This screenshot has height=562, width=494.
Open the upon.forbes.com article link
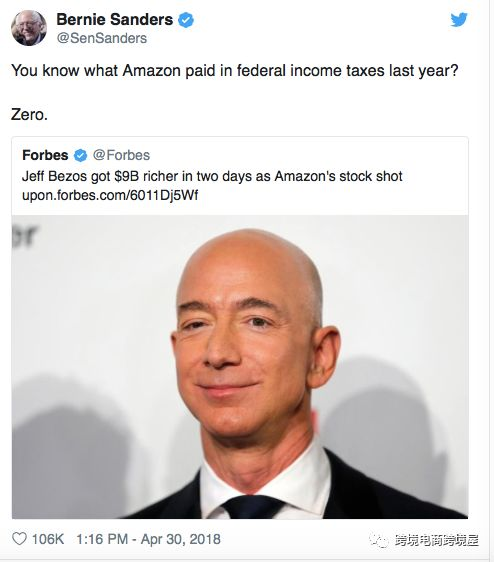pos(110,195)
